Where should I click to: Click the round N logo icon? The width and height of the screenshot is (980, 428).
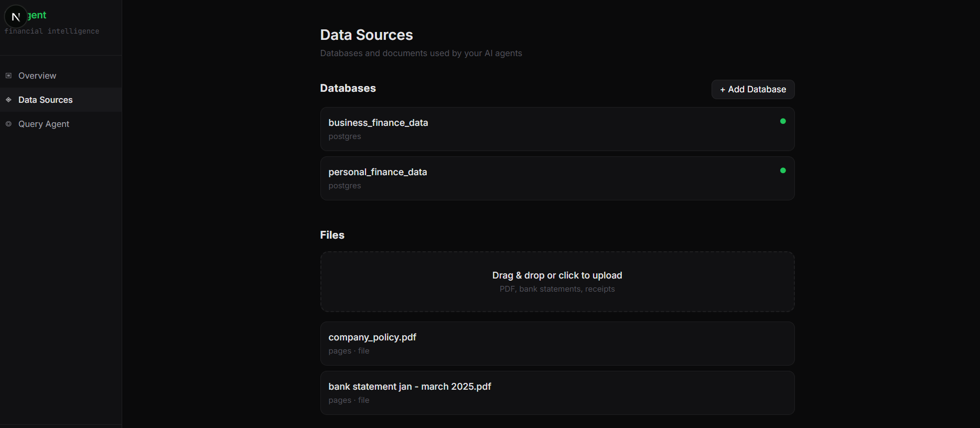click(x=16, y=17)
